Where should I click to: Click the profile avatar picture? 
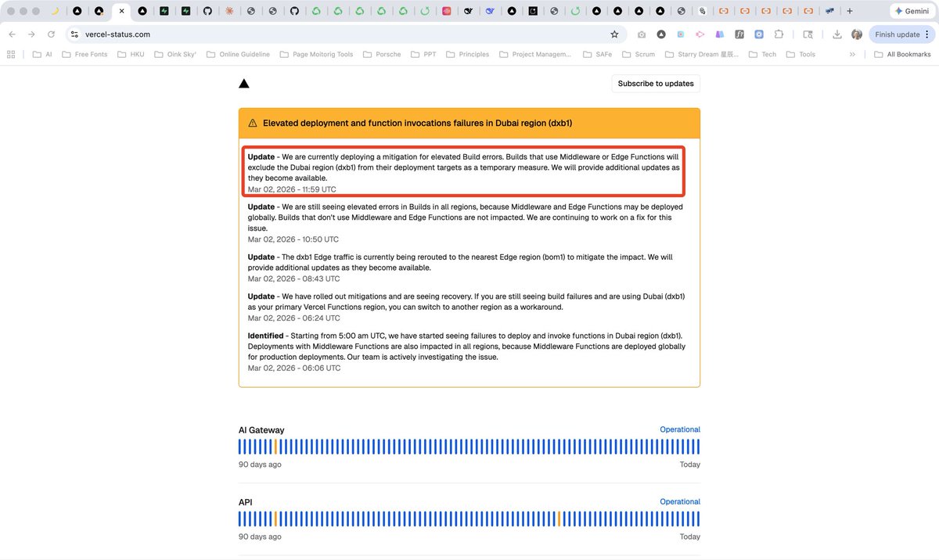[857, 34]
